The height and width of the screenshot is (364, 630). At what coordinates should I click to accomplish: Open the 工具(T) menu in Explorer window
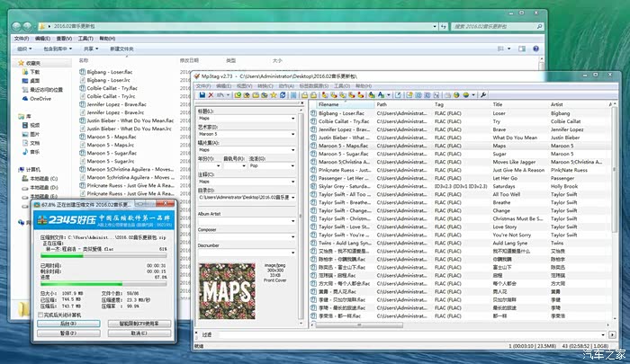[85, 39]
